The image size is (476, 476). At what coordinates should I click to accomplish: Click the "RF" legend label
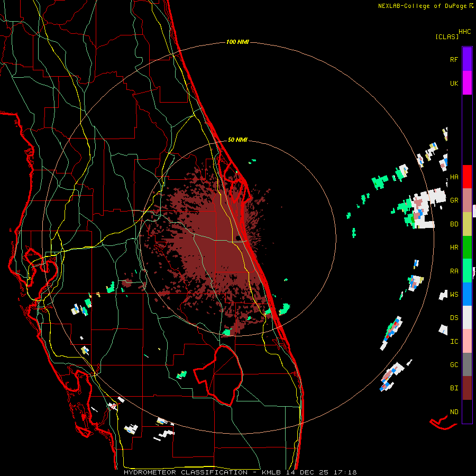(454, 59)
